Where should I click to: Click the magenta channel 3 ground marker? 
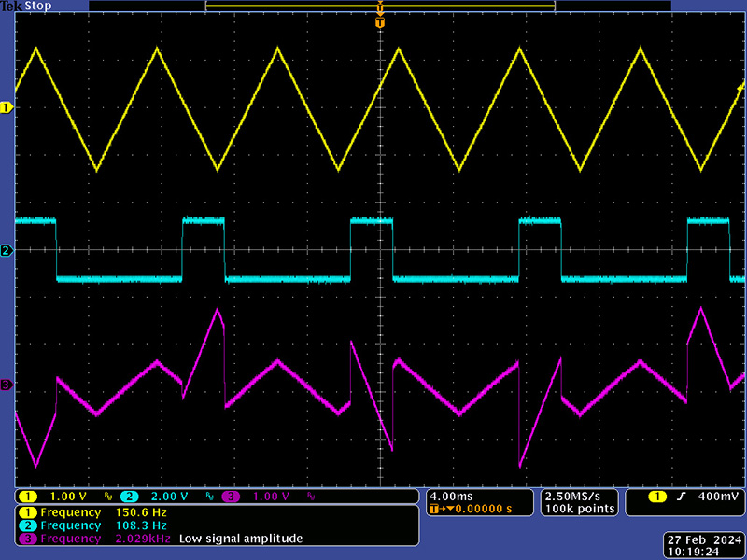click(x=7, y=385)
